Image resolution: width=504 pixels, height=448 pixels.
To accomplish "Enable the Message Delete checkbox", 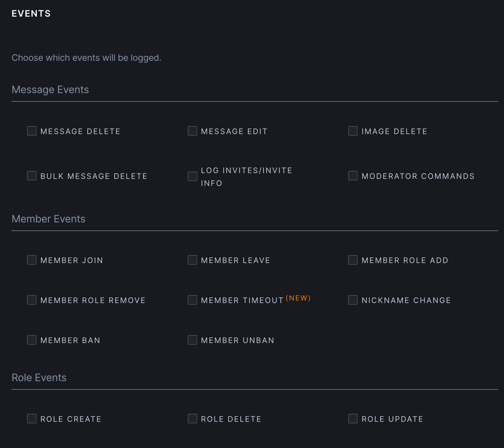I will 32,131.
